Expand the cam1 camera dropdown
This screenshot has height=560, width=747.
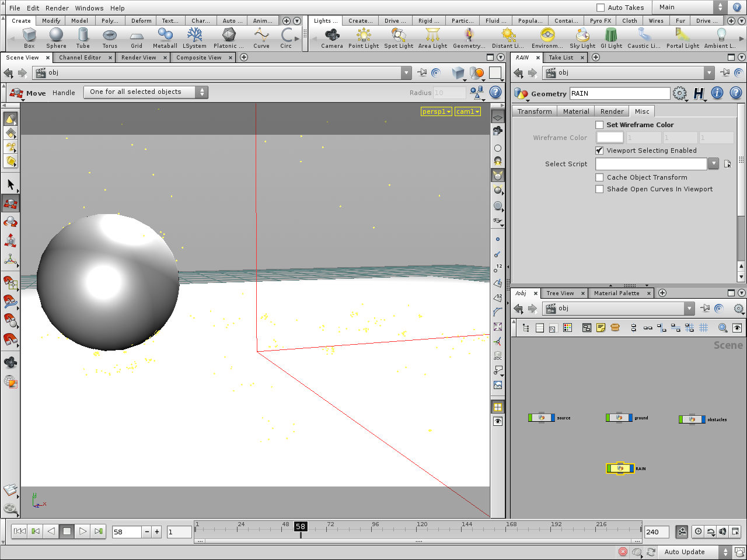(x=467, y=111)
